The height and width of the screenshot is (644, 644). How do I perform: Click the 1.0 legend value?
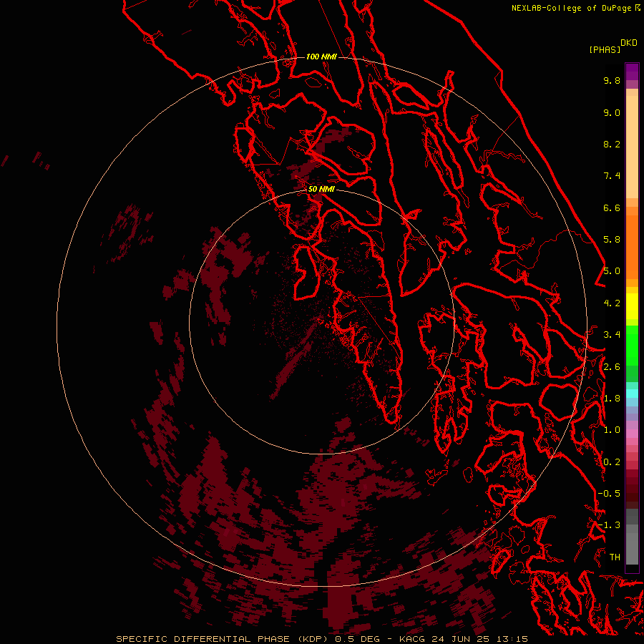coord(612,430)
